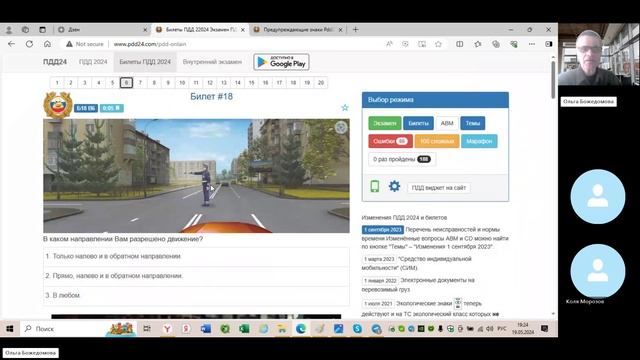This screenshot has width=640, height=360.
Task: Start the Марафон mode
Action: (479, 141)
